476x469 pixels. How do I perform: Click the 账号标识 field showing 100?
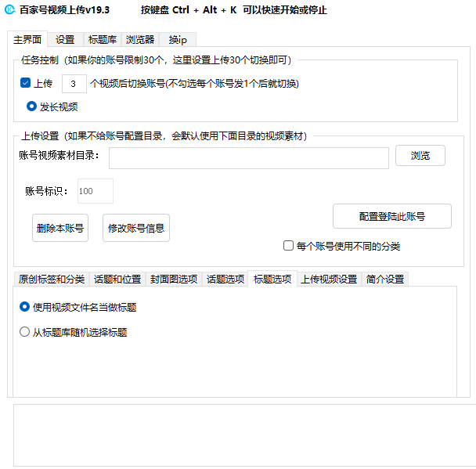pos(96,191)
